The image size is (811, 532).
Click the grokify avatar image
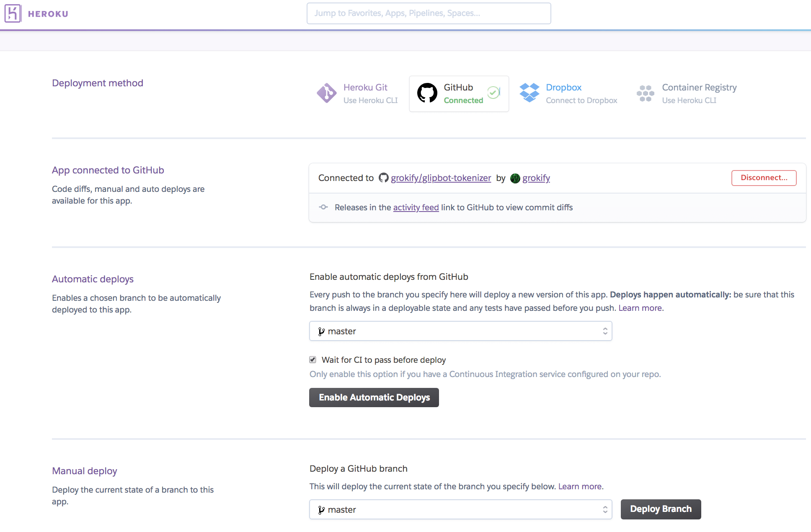coord(515,178)
